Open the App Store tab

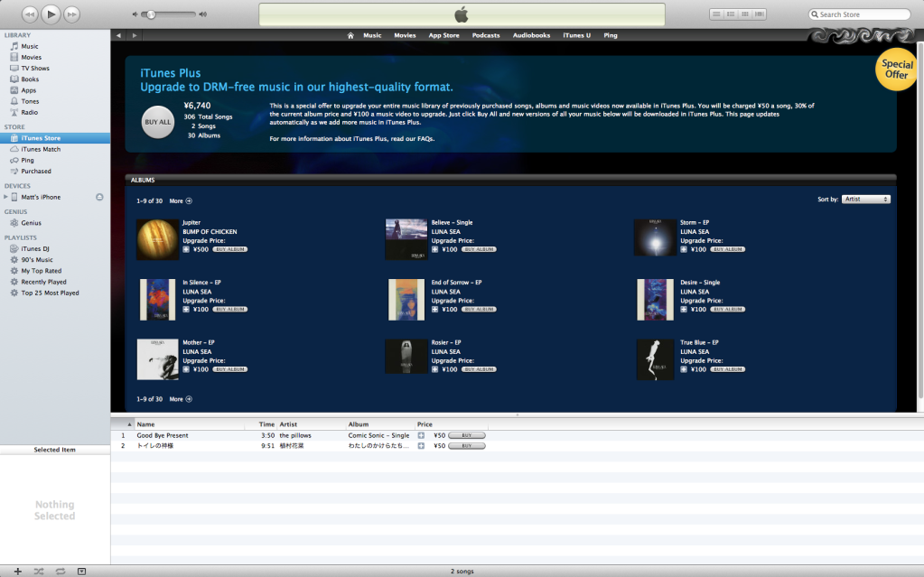point(443,35)
